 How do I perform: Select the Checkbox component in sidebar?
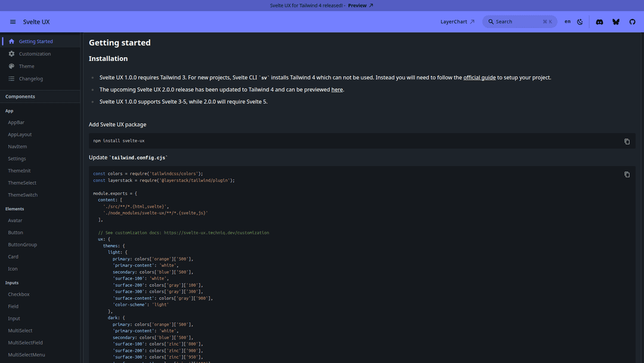click(18, 294)
